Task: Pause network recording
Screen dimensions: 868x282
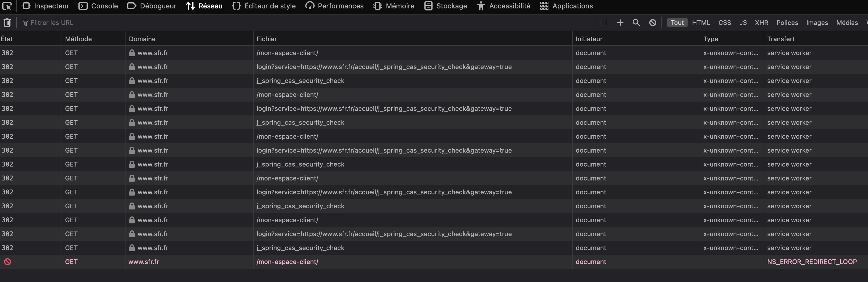Action: click(x=604, y=23)
